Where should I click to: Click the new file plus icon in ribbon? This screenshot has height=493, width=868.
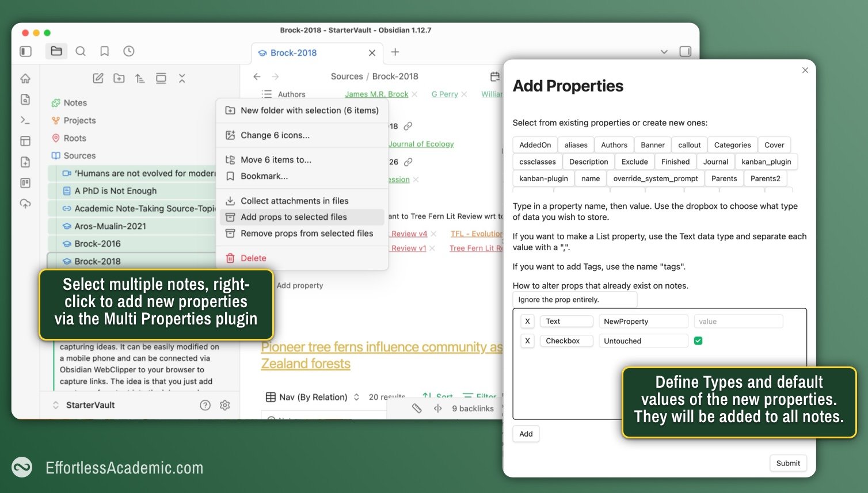point(25,162)
